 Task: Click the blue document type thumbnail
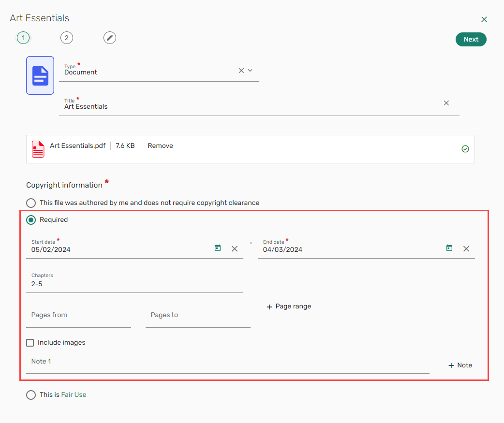[40, 75]
